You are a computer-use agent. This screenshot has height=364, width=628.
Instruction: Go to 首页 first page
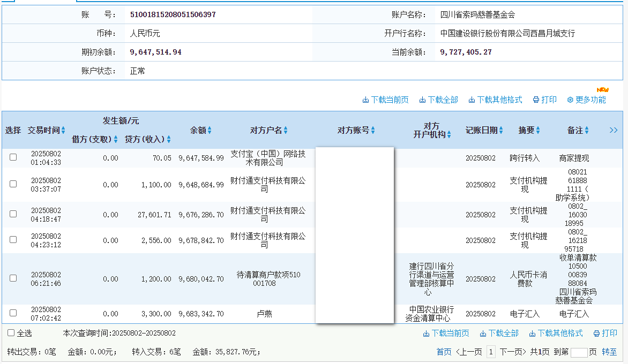[444, 352]
